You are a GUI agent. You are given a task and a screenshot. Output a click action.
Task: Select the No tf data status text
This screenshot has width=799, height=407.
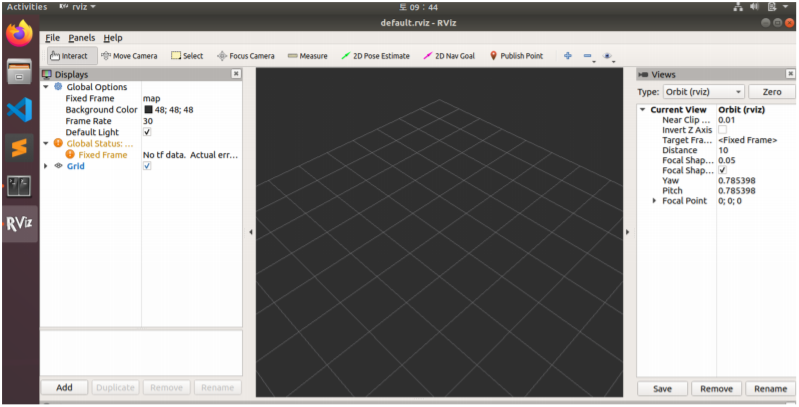point(190,155)
